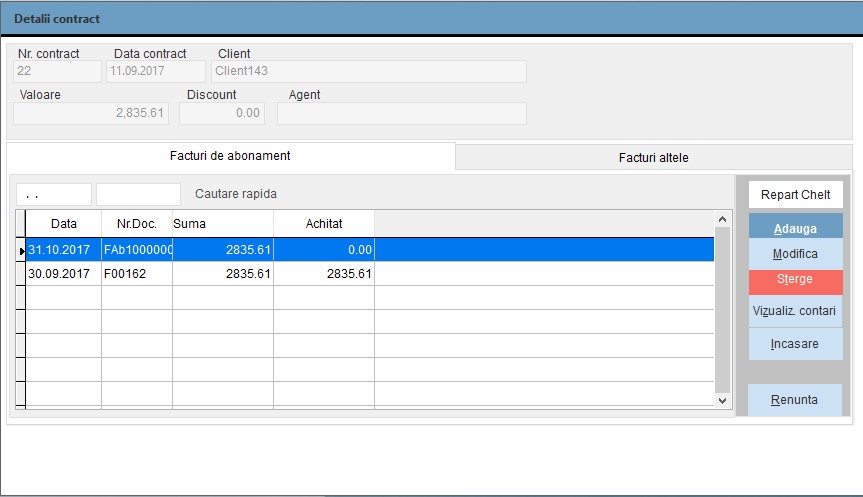The height and width of the screenshot is (497, 863).
Task: Click the Data contract field
Action: (x=156, y=71)
